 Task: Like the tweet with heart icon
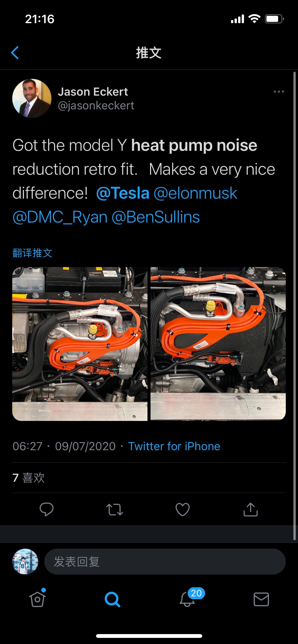(183, 509)
